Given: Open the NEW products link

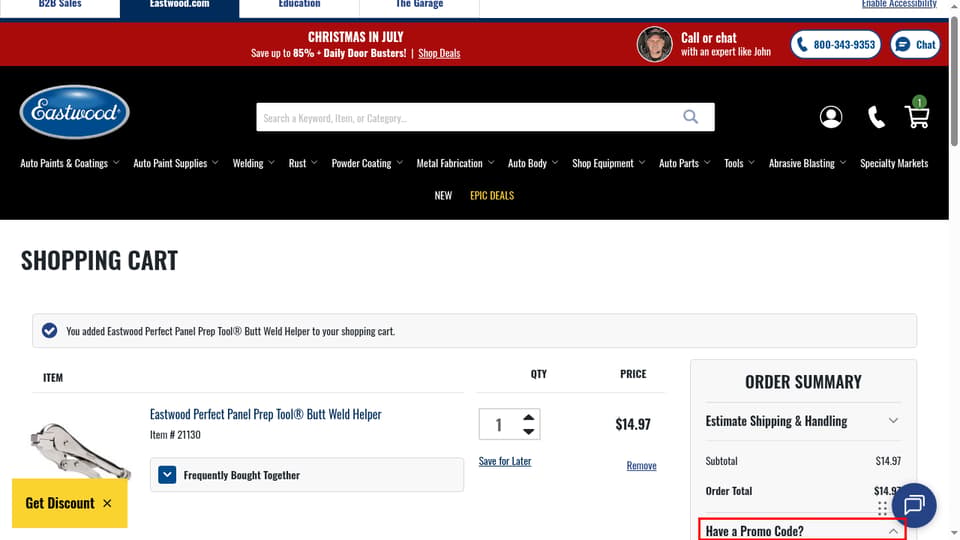Looking at the screenshot, I should tap(443, 195).
